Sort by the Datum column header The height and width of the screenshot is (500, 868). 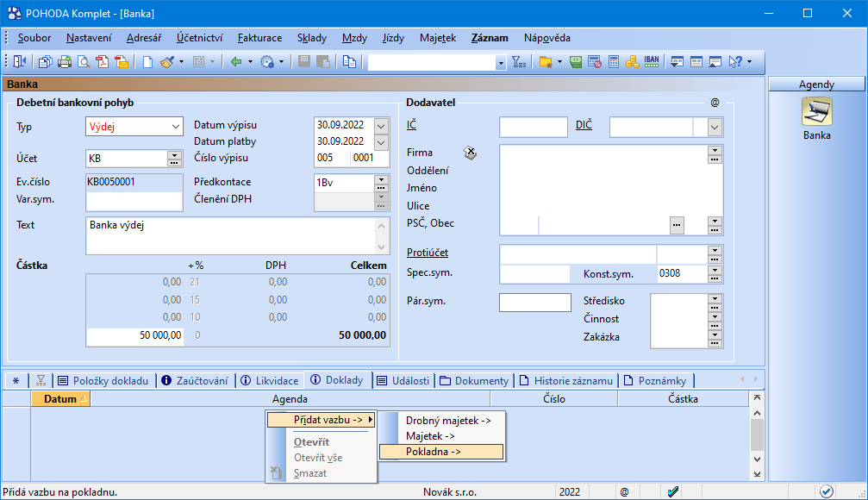(x=60, y=398)
